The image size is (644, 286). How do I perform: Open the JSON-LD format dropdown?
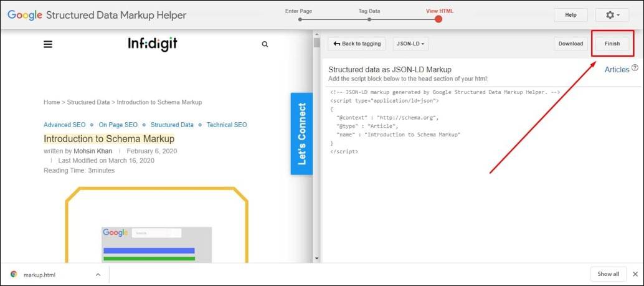pyautogui.click(x=410, y=44)
